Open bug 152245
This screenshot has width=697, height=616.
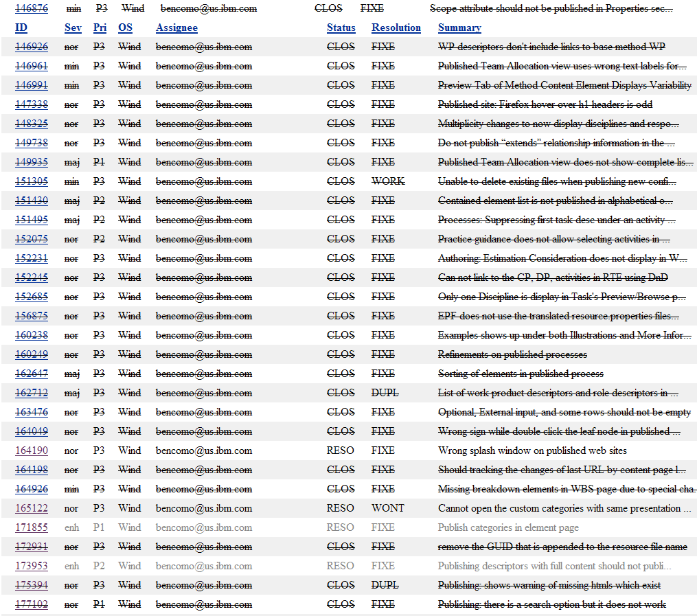pos(32,277)
